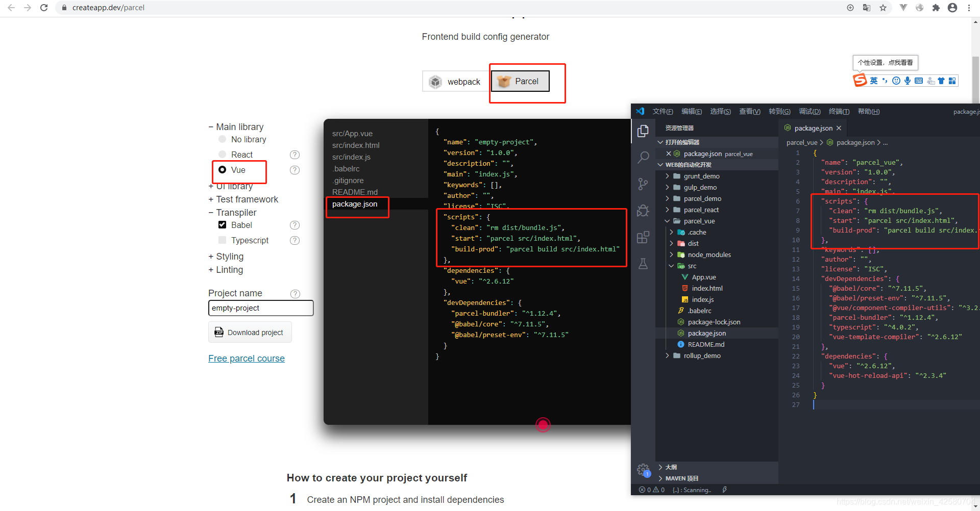Click the Project name input field
This screenshot has width=980, height=511.
(261, 308)
